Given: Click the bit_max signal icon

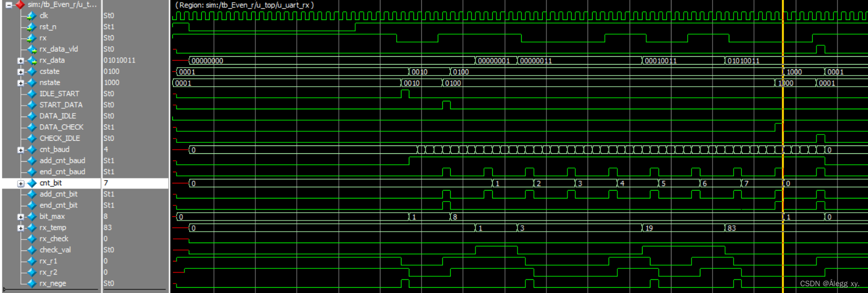Looking at the screenshot, I should click(x=32, y=216).
